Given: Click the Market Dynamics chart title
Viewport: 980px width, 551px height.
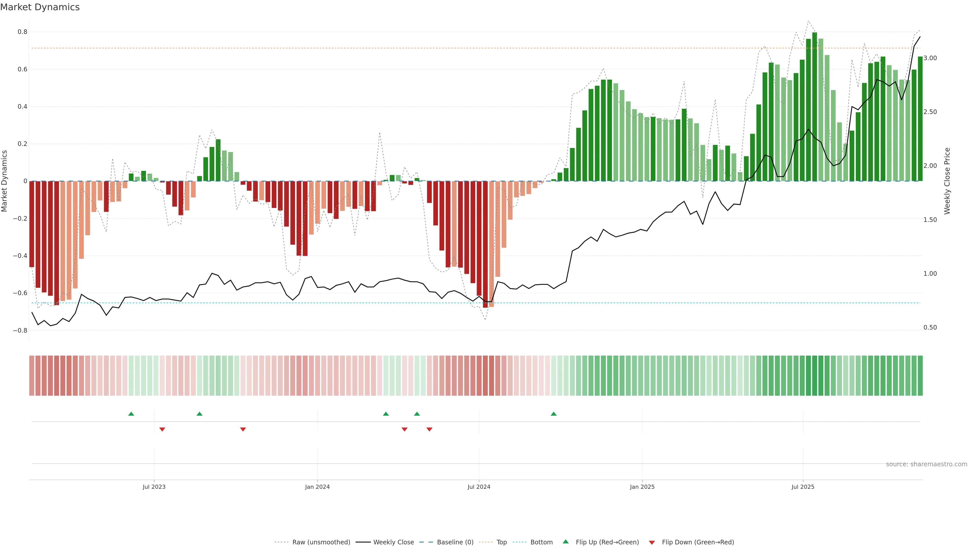Looking at the screenshot, I should 40,7.
